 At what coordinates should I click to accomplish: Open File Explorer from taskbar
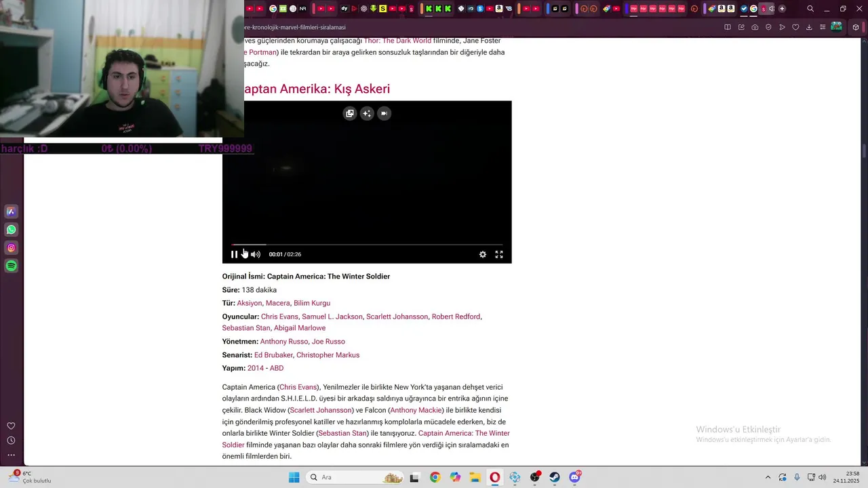(475, 477)
